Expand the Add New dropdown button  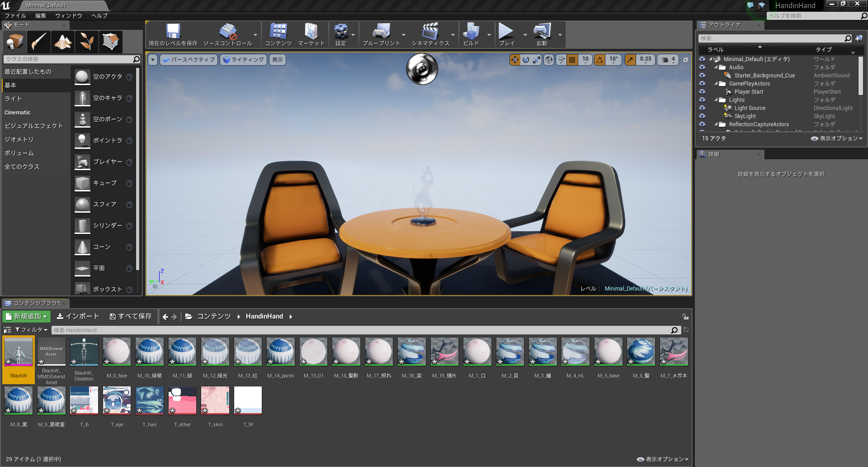point(26,316)
